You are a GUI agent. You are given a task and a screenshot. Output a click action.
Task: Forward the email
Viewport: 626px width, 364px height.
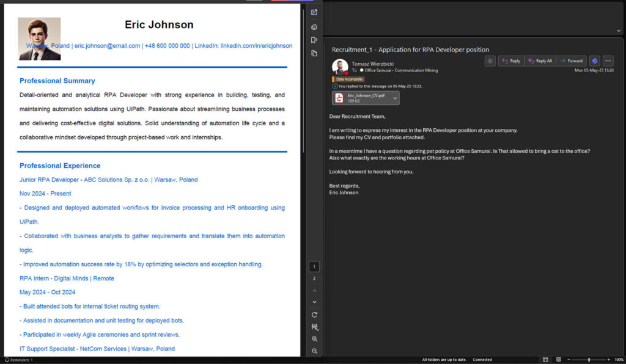571,61
